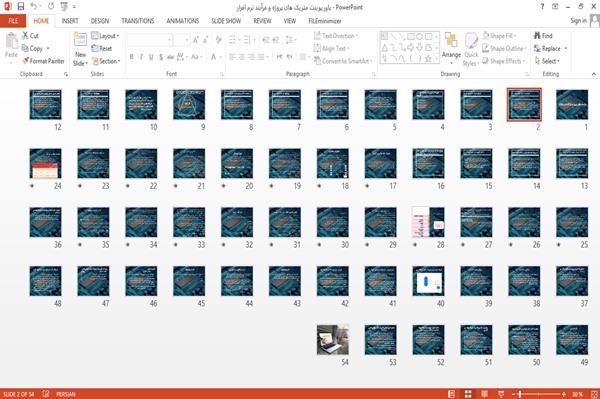Open the TRANSITIONS ribbon tab

[x=138, y=21]
